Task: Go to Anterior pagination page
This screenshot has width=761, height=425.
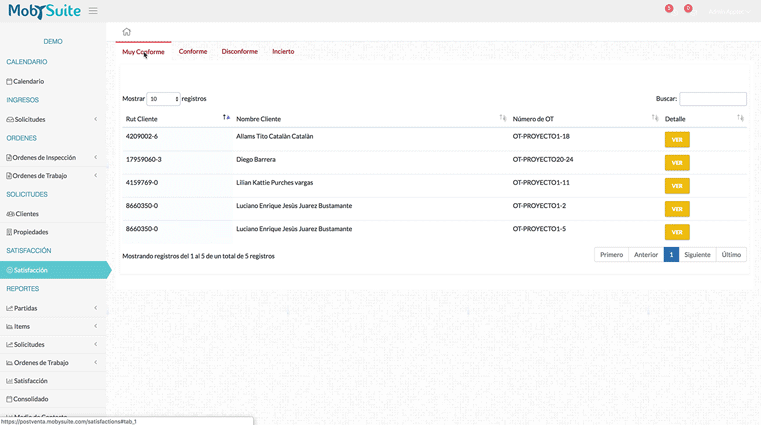Action: pyautogui.click(x=646, y=255)
